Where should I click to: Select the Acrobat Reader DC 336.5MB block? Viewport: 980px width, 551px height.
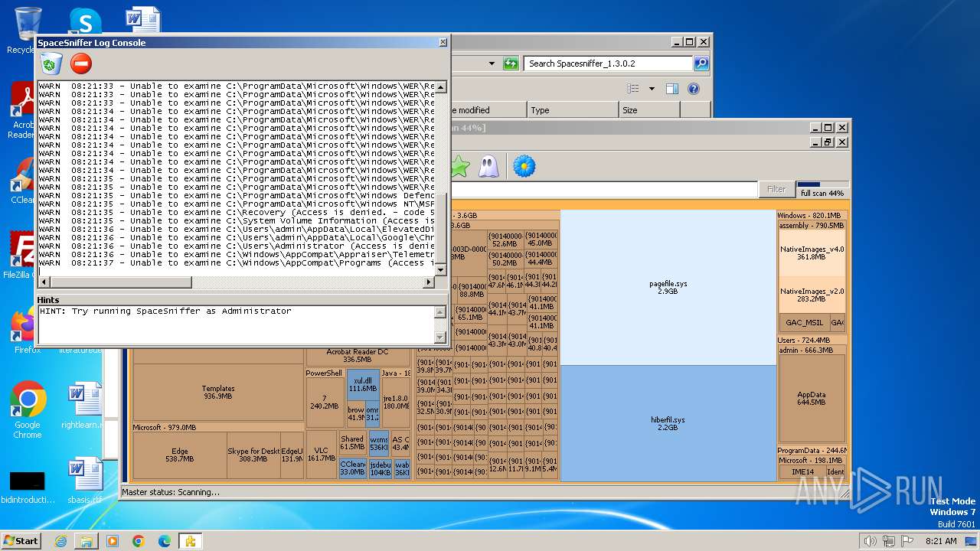[x=358, y=356]
